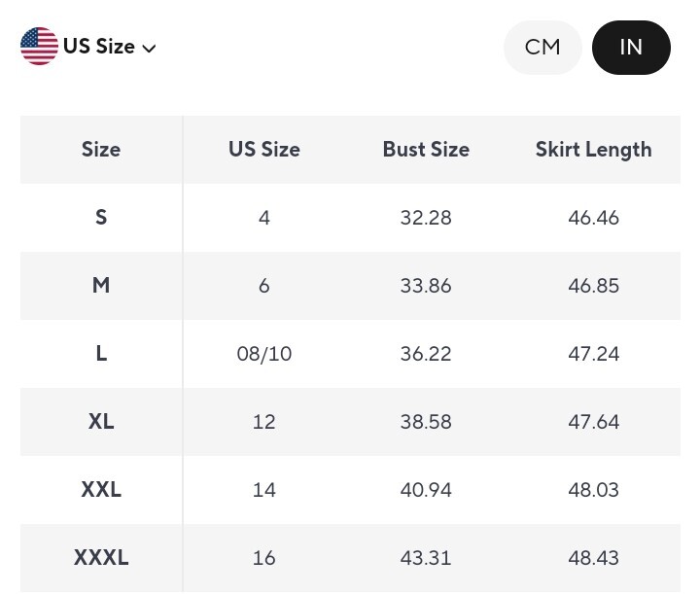Click the 46.46 skirt length value
Image resolution: width=700 pixels, height=594 pixels.
click(x=593, y=218)
